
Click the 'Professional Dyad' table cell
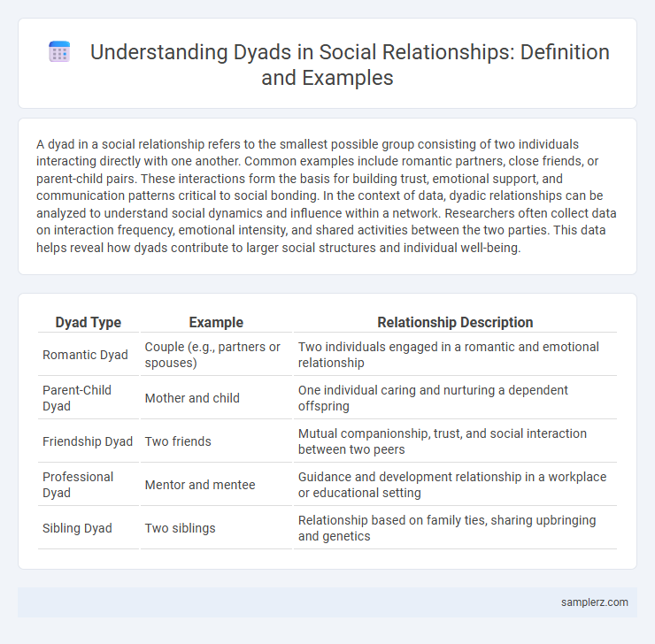click(89, 485)
